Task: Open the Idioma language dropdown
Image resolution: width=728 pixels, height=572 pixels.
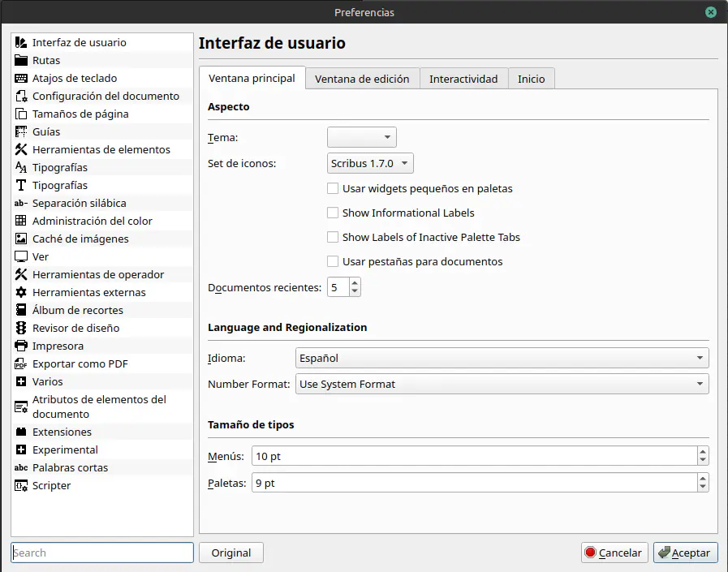Action: pyautogui.click(x=502, y=358)
